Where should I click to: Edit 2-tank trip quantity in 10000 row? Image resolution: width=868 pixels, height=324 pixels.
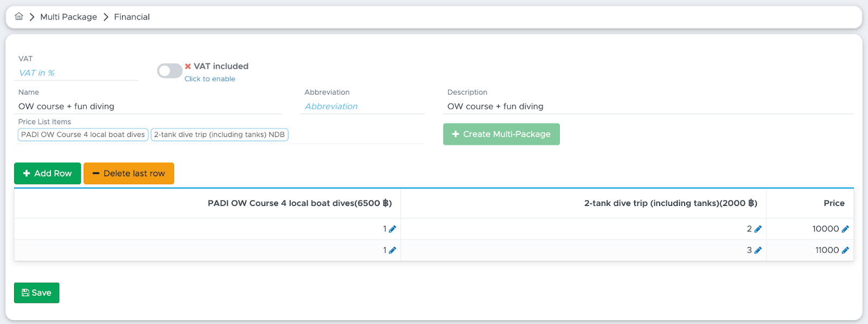758,229
